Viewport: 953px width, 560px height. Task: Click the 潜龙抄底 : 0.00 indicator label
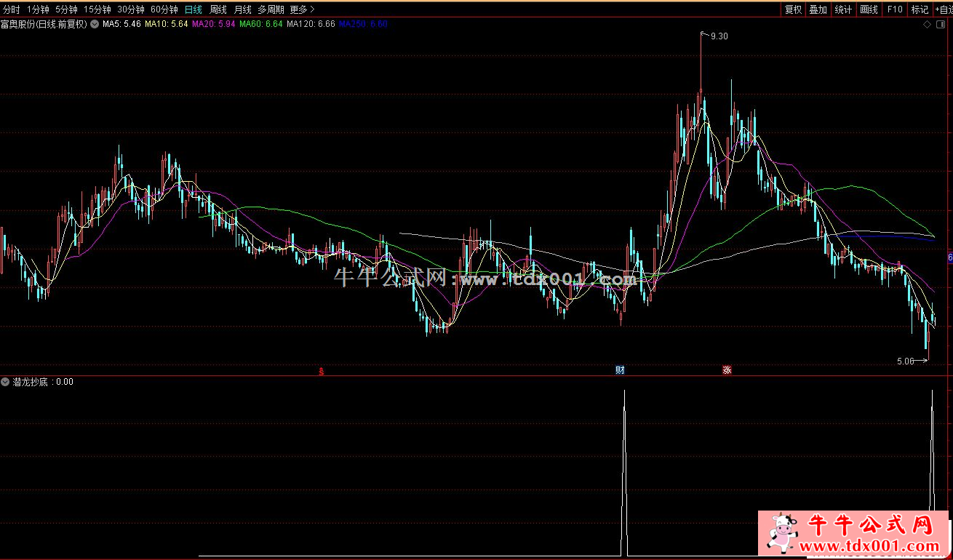[43, 381]
